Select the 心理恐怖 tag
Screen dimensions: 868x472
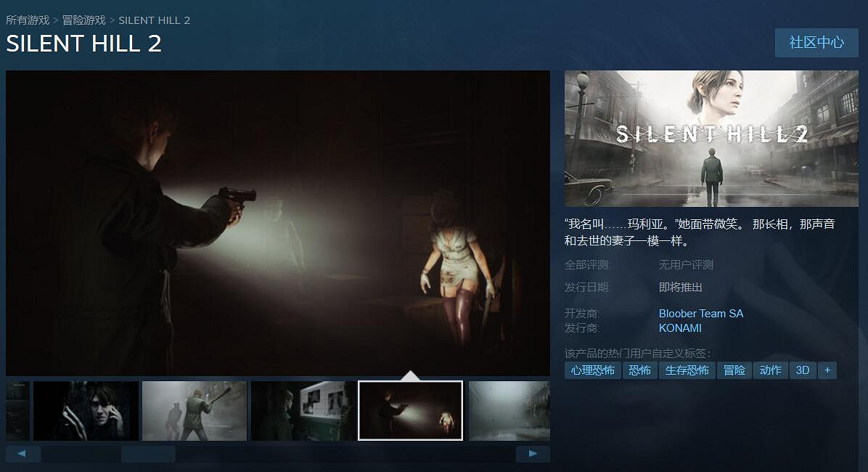pos(592,370)
